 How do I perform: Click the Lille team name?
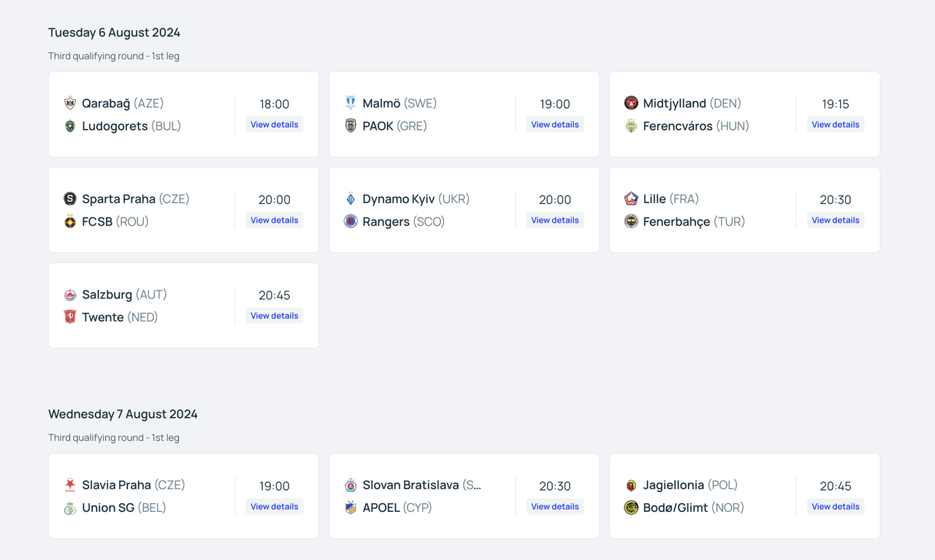click(654, 199)
